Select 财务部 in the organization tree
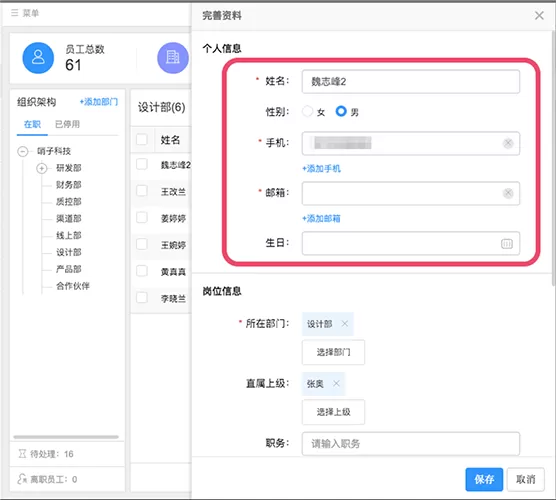Screen dimensions: 556x500 point(69,185)
